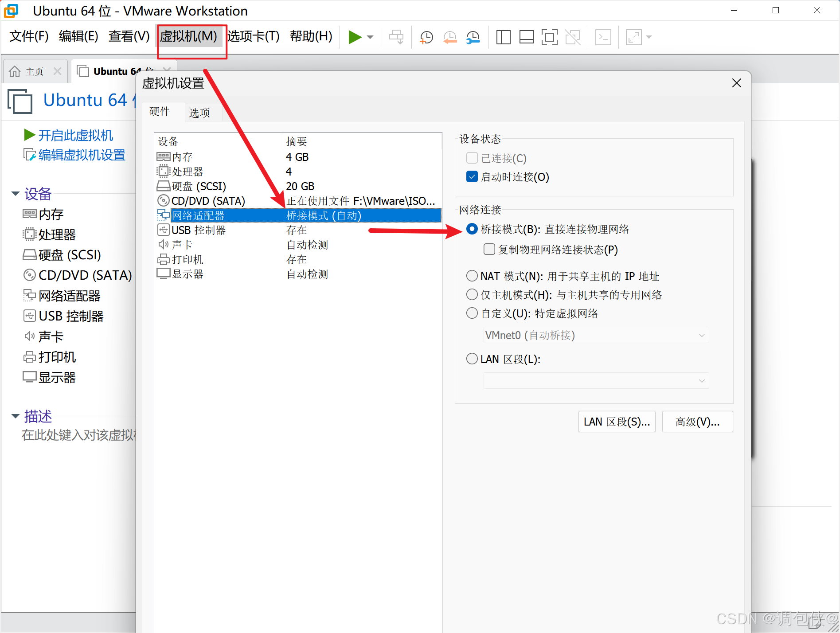
Task: Open the 编辑(E) menu
Action: point(78,36)
